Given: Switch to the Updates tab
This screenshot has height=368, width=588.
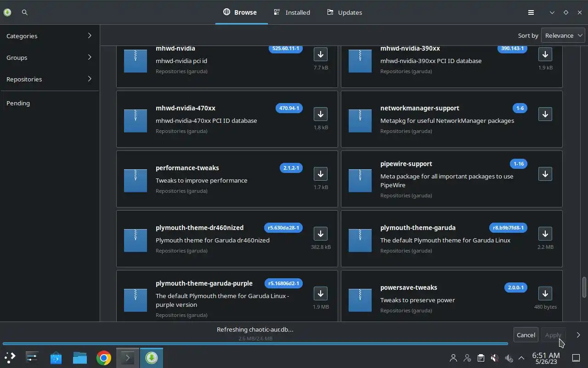Looking at the screenshot, I should (x=345, y=12).
